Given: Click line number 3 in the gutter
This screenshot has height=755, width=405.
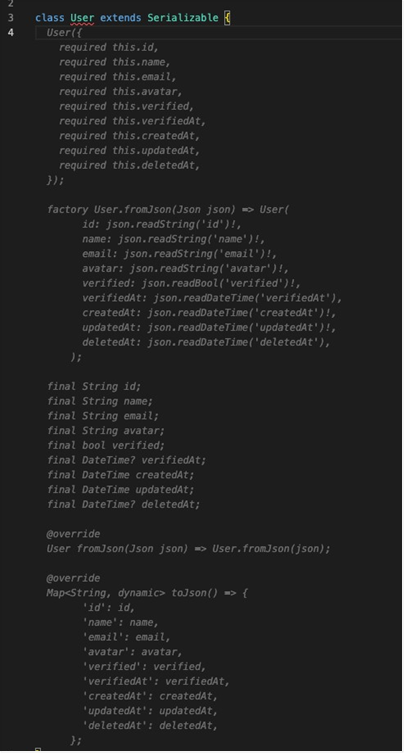Looking at the screenshot, I should tap(10, 18).
